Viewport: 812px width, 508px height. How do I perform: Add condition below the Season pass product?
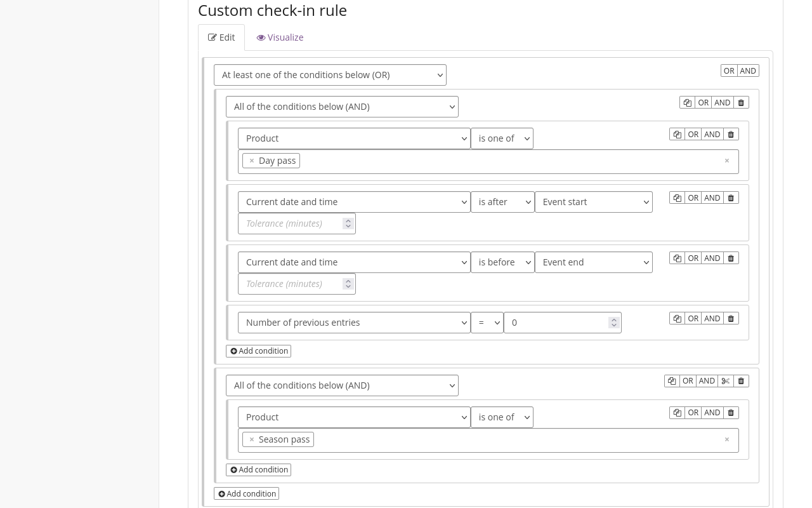[x=258, y=470]
